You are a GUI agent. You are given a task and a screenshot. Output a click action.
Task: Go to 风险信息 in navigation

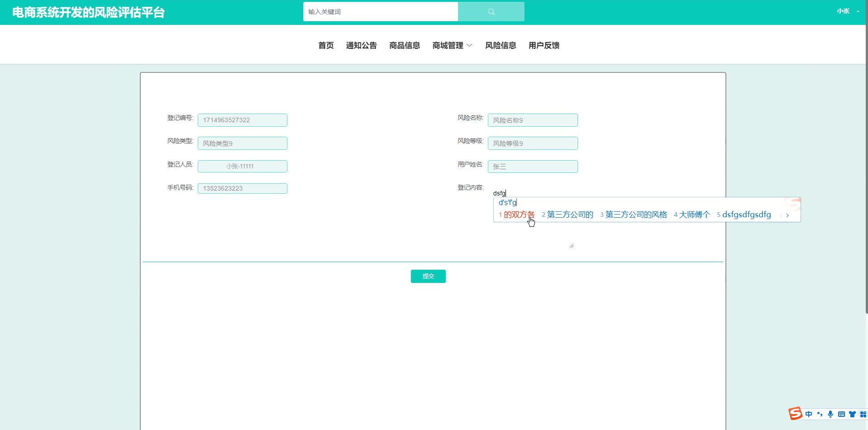click(501, 45)
